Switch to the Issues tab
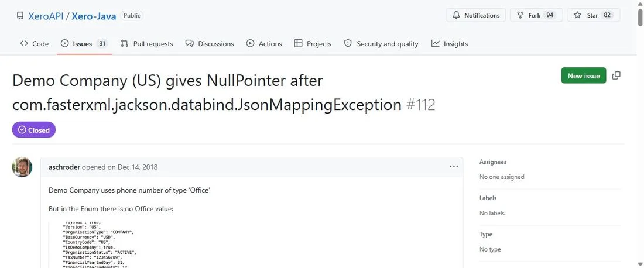Screen dimensions: 644x268 pos(84,43)
